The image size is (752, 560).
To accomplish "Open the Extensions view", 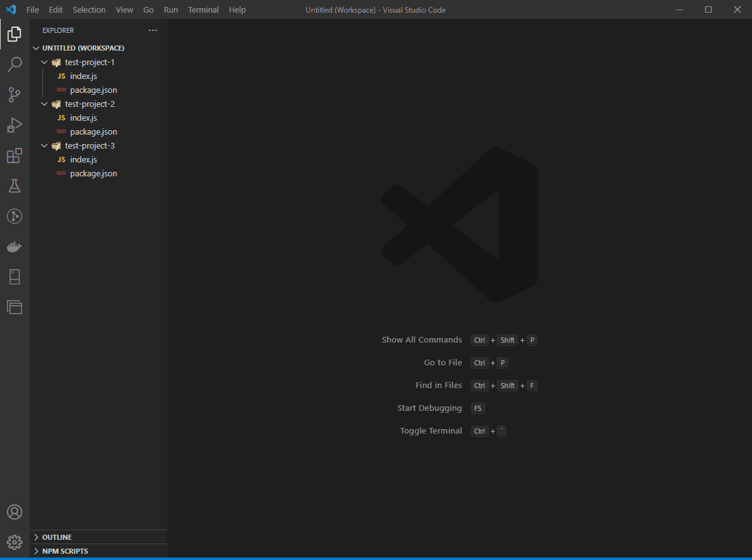I will click(15, 155).
